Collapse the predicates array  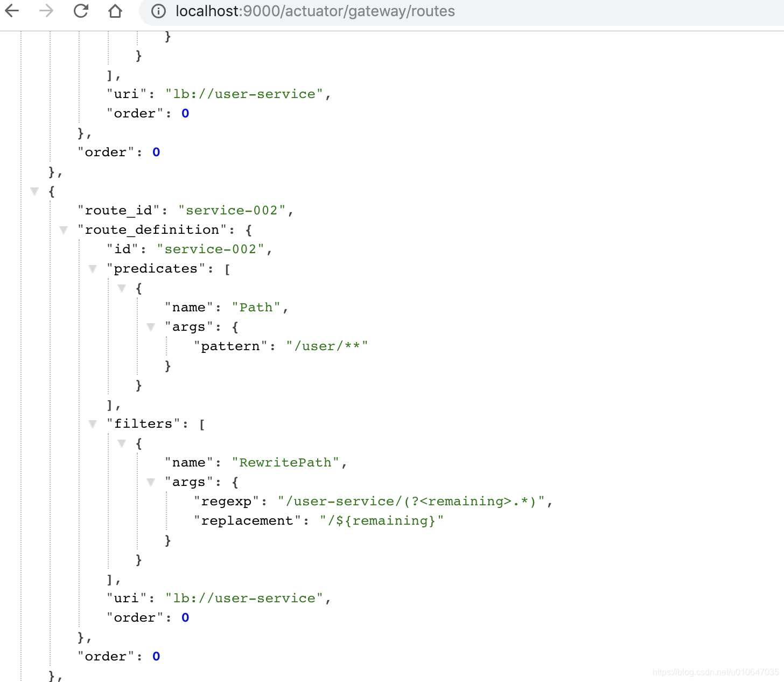(x=93, y=269)
